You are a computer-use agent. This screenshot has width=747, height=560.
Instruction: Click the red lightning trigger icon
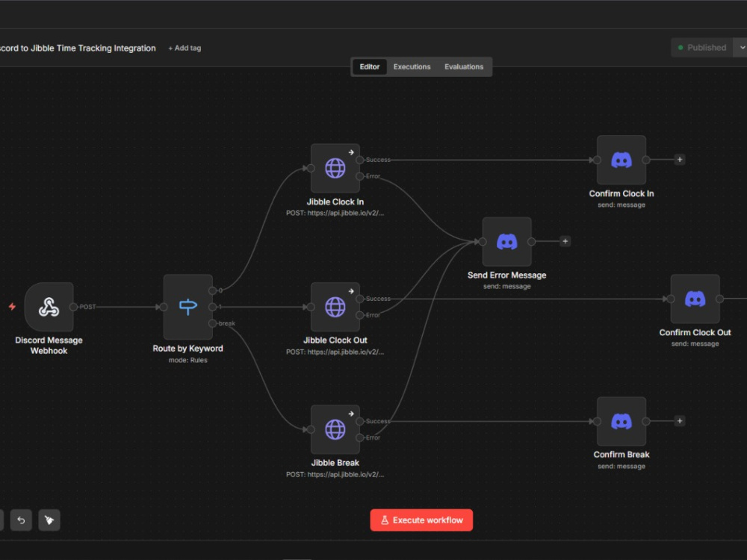pyautogui.click(x=13, y=307)
